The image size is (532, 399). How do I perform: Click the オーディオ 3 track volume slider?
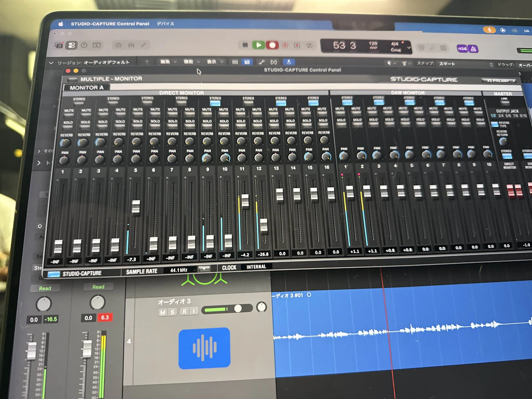click(x=227, y=308)
